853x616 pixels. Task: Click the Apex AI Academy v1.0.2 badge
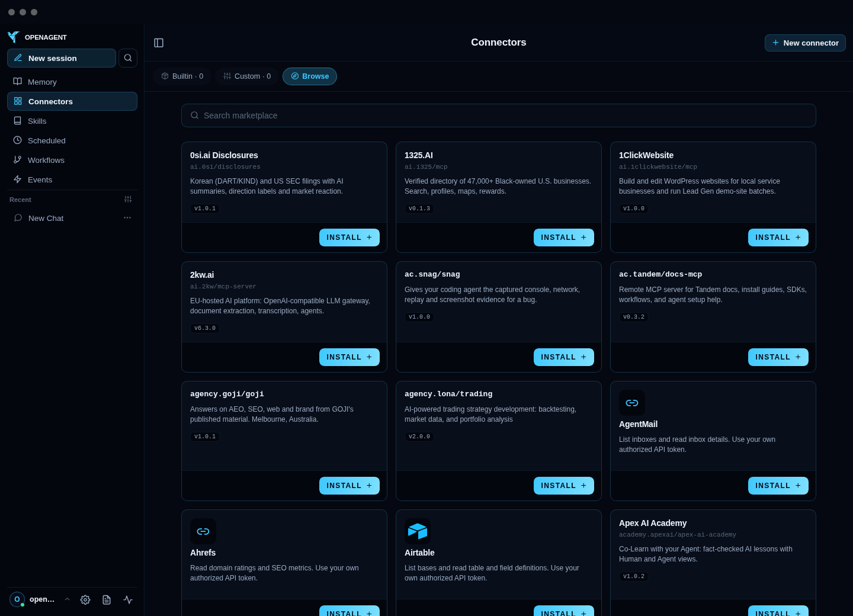click(x=634, y=576)
